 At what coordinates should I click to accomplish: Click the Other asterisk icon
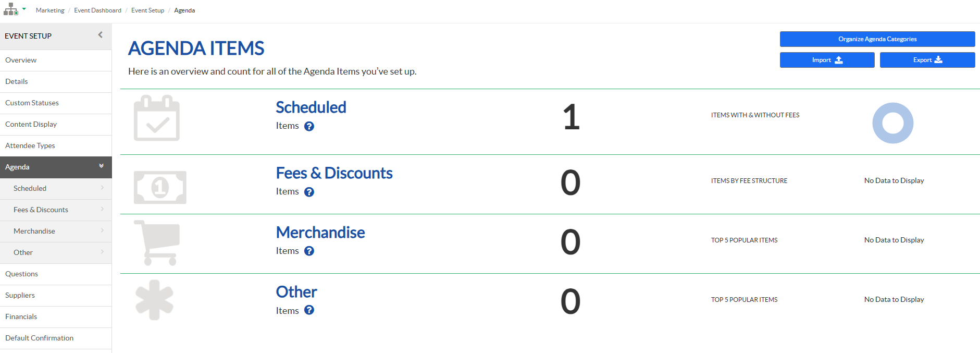pos(154,300)
